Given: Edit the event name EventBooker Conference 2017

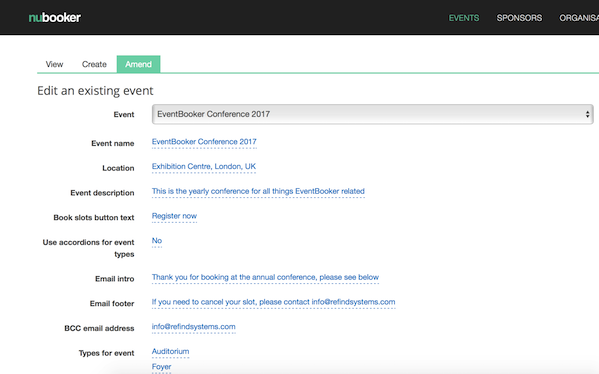Looking at the screenshot, I should [x=204, y=142].
